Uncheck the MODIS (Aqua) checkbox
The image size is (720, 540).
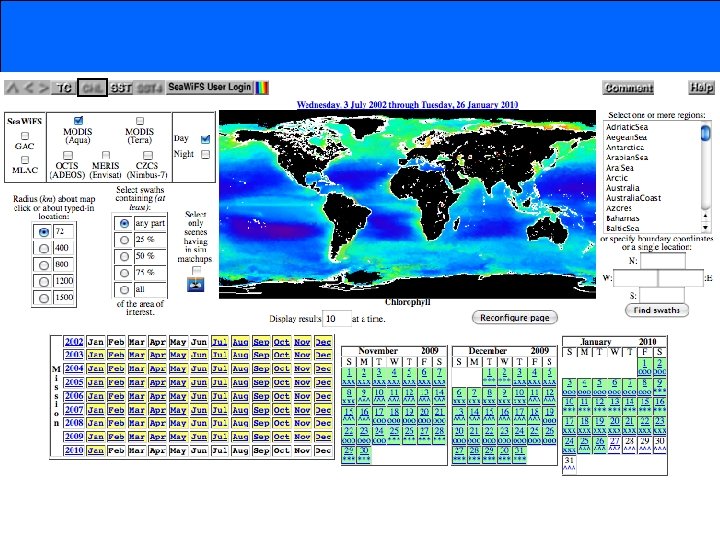[x=78, y=121]
